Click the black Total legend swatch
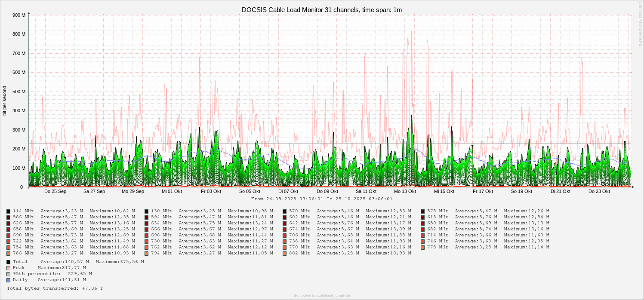 pos(9,262)
